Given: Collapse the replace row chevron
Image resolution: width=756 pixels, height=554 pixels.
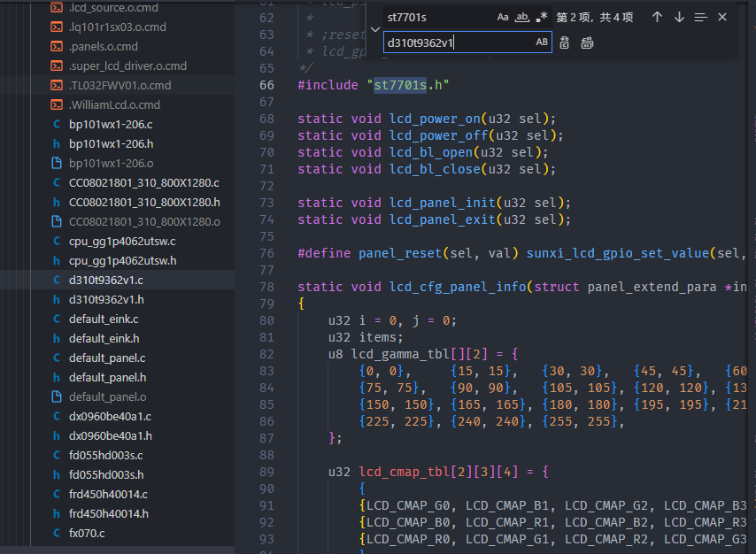Looking at the screenshot, I should coord(374,30).
